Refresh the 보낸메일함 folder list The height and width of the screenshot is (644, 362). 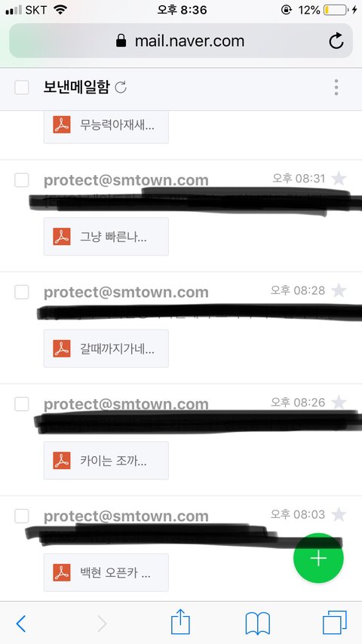pyautogui.click(x=121, y=87)
